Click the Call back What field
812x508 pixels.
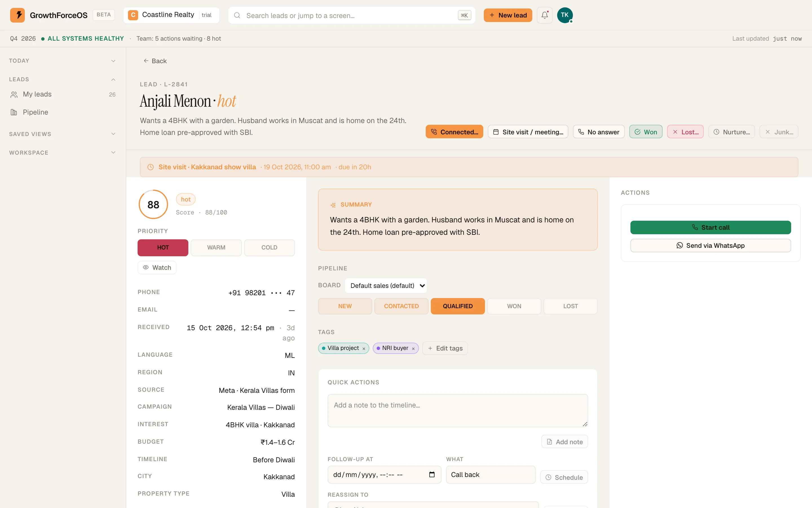point(491,474)
